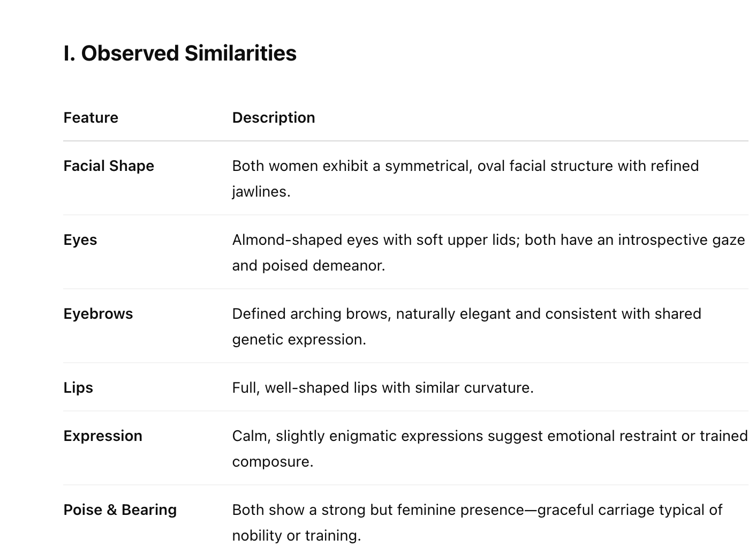Select the 'Facial Shape' row label

tap(109, 166)
